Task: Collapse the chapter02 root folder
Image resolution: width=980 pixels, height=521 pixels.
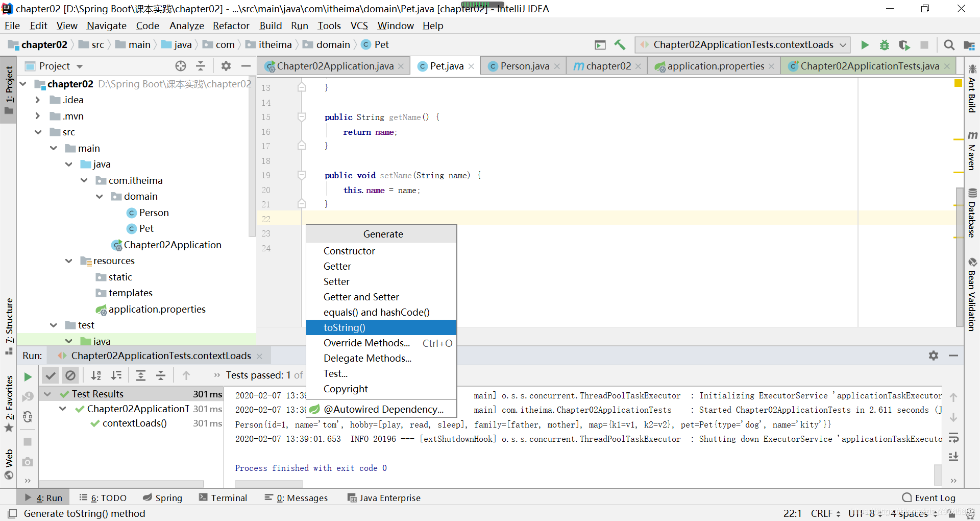Action: (x=23, y=84)
